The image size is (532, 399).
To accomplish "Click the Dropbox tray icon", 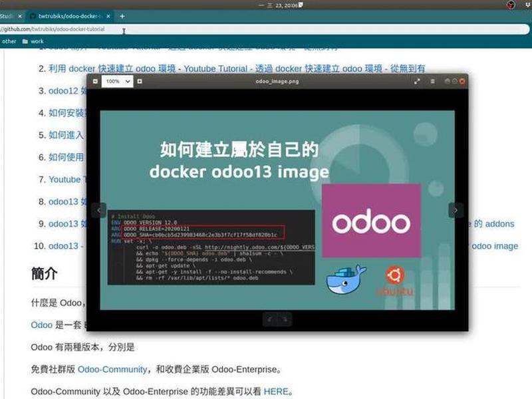I will tap(528, 4).
